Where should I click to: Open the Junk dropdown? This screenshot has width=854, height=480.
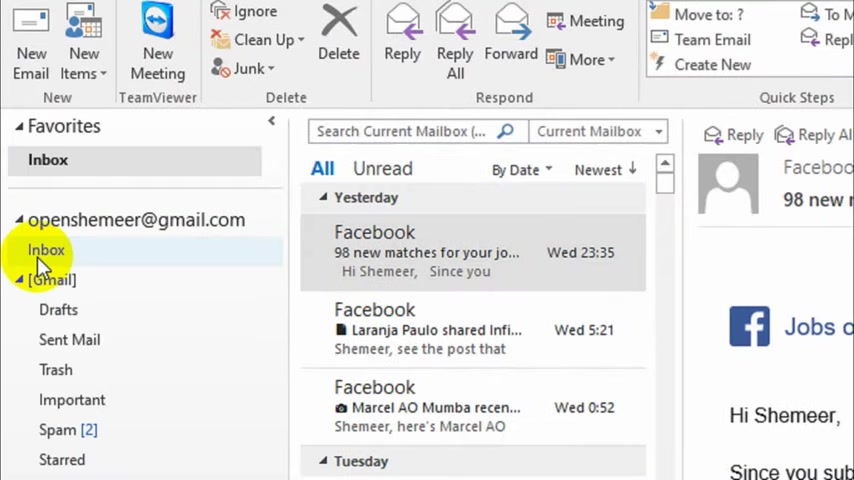pos(243,69)
